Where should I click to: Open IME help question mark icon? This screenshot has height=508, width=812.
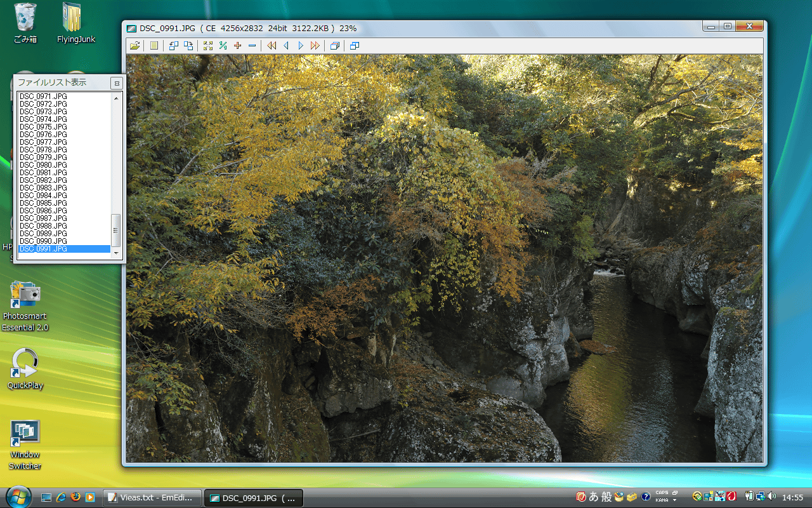(x=646, y=497)
